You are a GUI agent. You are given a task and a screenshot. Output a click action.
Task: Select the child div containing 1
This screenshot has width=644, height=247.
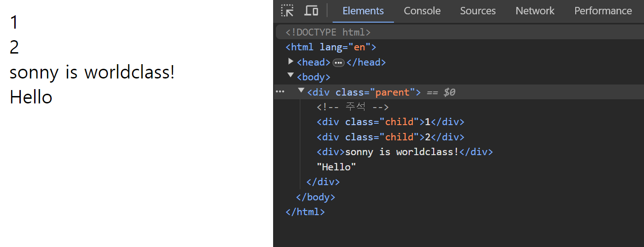(x=390, y=122)
